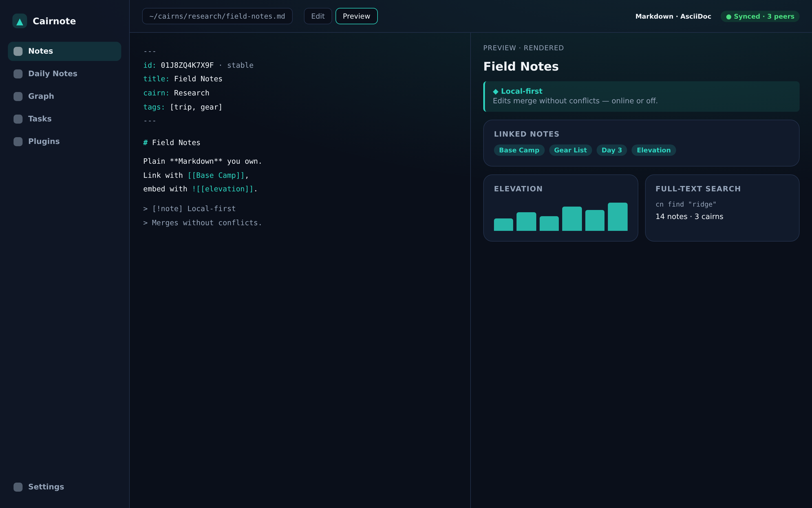Image resolution: width=812 pixels, height=508 pixels.
Task: Click the PREVIEW · RENDERED label
Action: pos(524,48)
